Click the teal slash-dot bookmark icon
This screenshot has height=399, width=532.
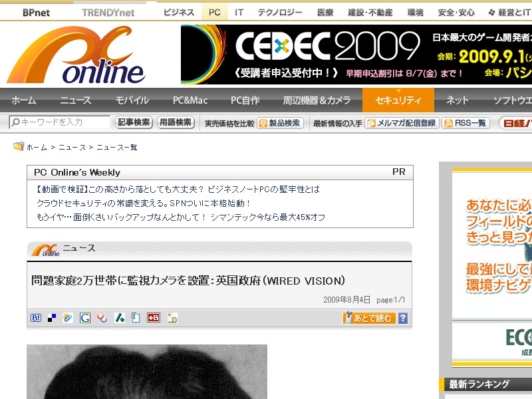(x=120, y=318)
